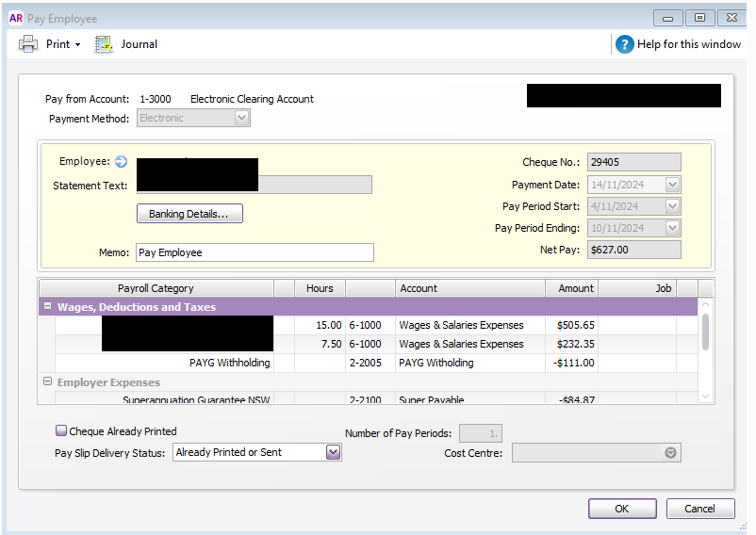The image size is (756, 535).
Task: Tick the Cheque Already Printed checkbox
Action: coord(61,431)
